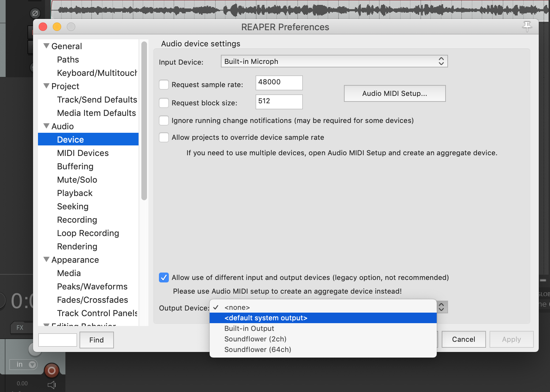Enable 'Allow projects to override device sample rate'
Viewport: 550px width, 392px height.
click(x=164, y=137)
